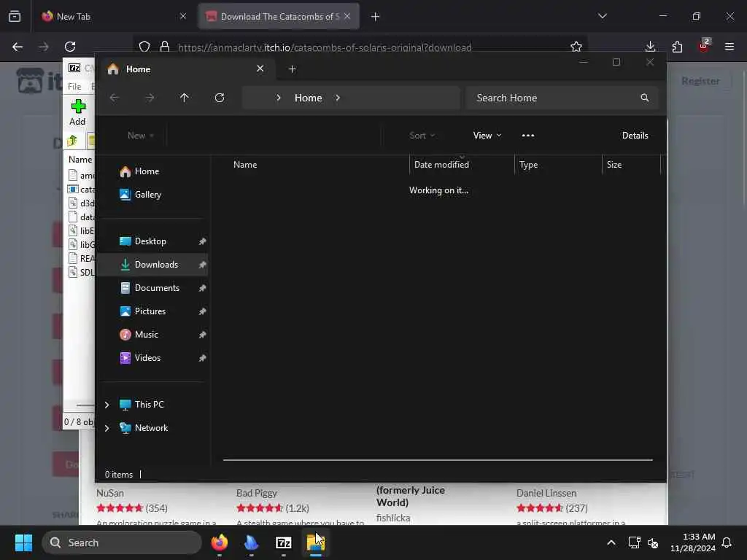Close the Home tab in File Explorer
This screenshot has height=560, width=747.
tap(260, 69)
